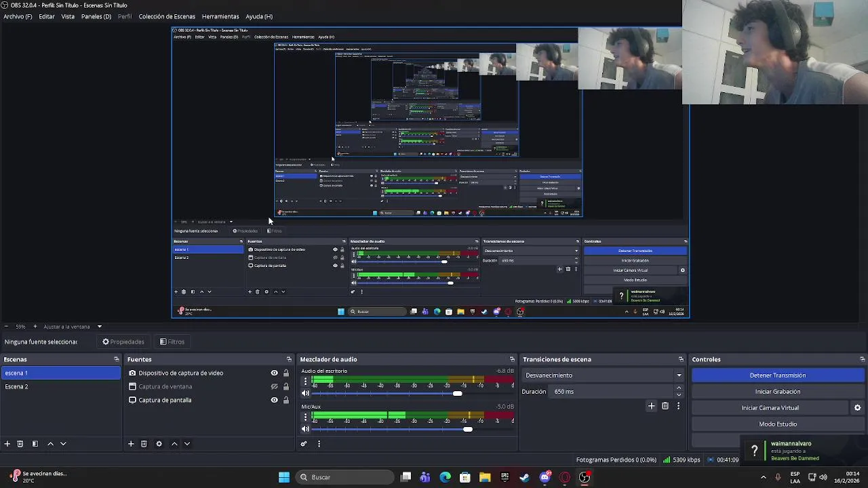Zoom out the preview with minus icon

tap(6, 327)
